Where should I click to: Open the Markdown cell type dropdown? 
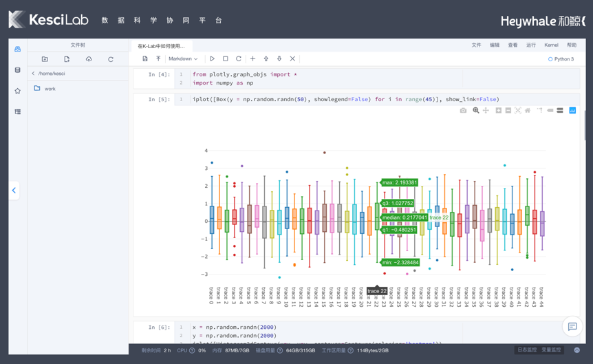pyautogui.click(x=183, y=58)
